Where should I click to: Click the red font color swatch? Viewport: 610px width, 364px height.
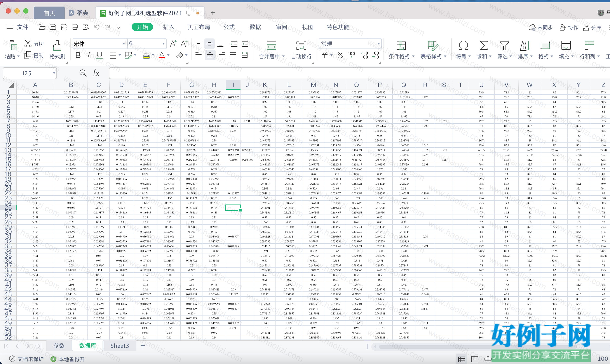(162, 55)
